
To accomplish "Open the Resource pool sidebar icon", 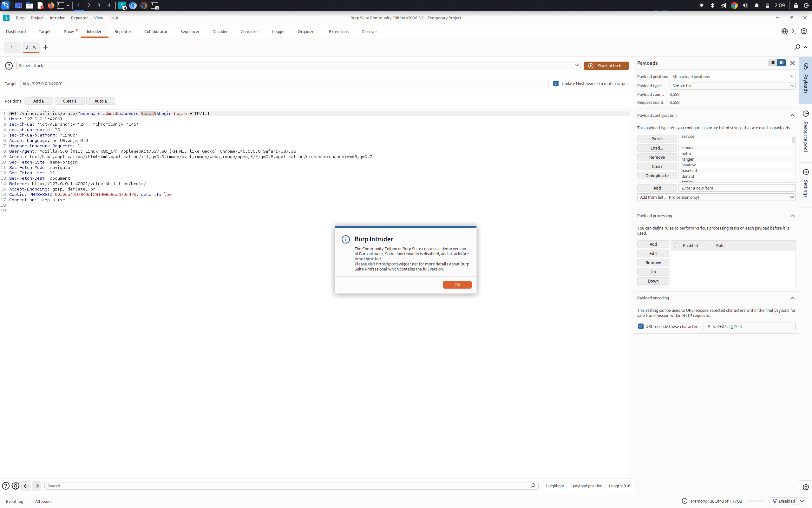I will click(x=806, y=114).
